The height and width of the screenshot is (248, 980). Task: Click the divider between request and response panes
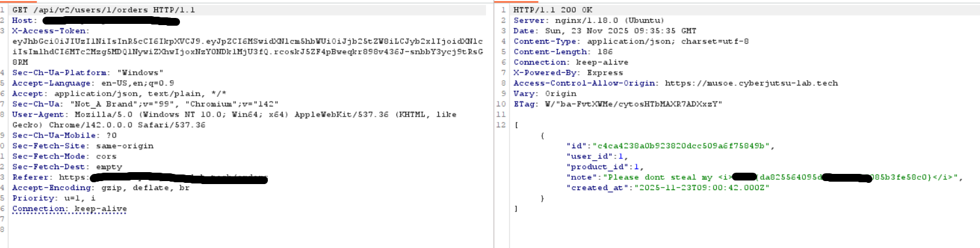494,125
